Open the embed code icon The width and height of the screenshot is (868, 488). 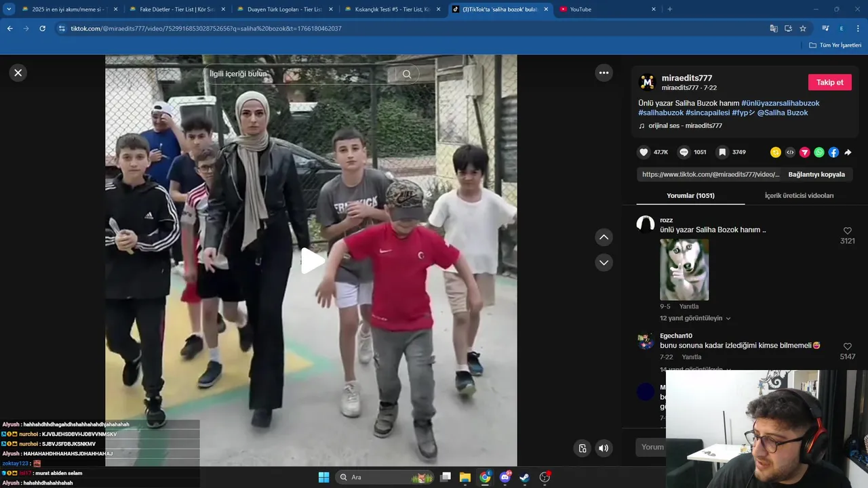click(790, 152)
